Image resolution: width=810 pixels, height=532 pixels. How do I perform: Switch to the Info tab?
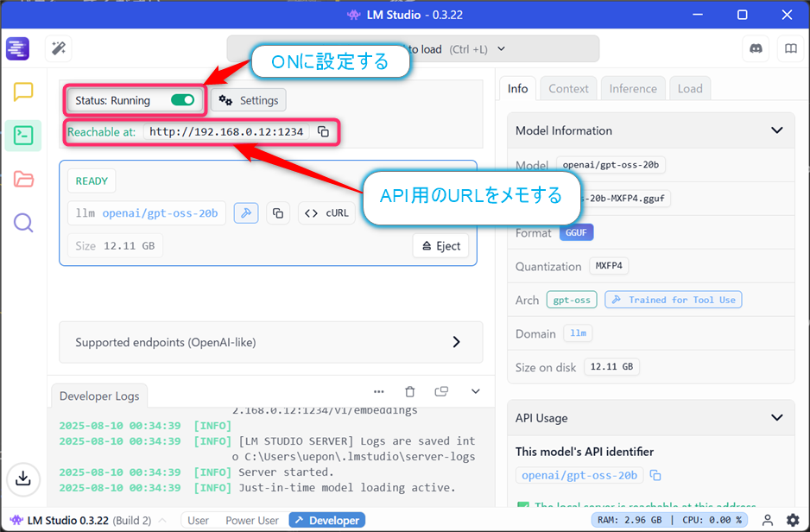click(x=517, y=88)
